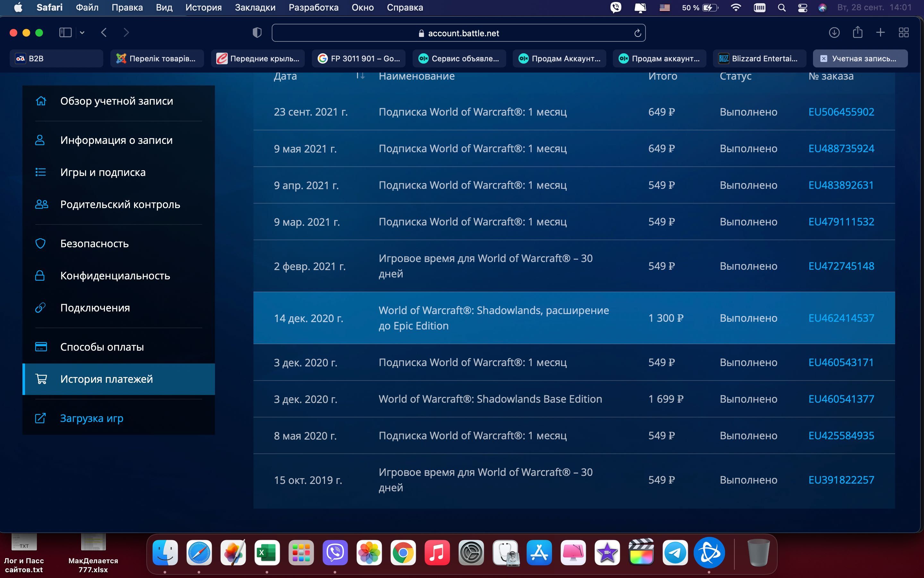Open the "Закладки" menu
The image size is (924, 578).
255,8
